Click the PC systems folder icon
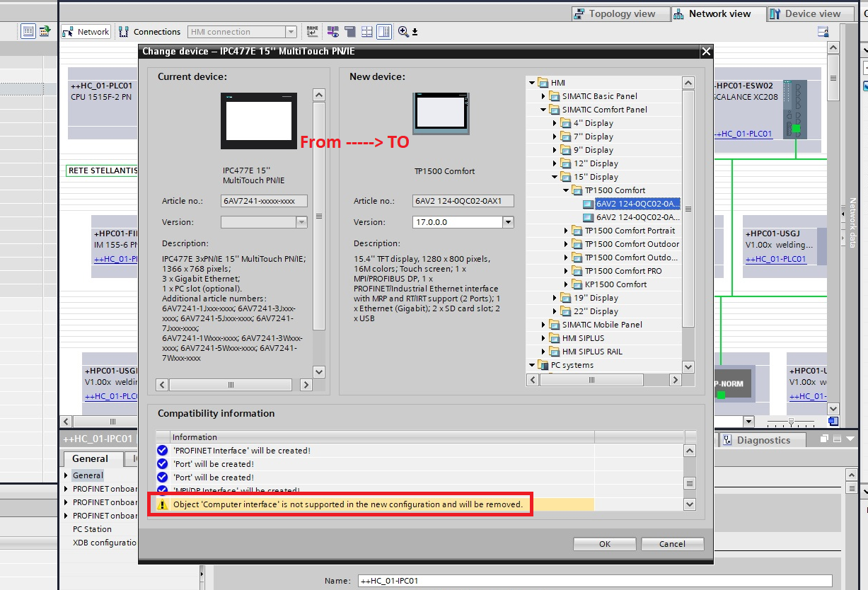868x590 pixels. [543, 365]
